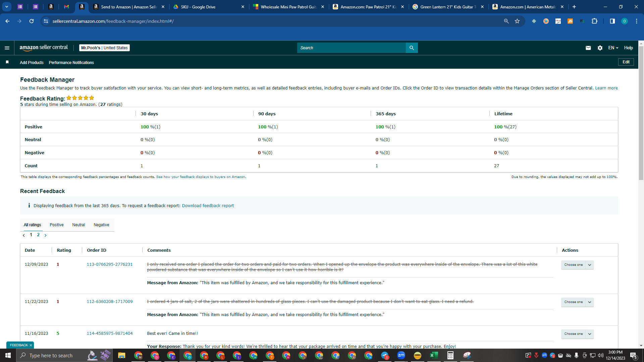This screenshot has height=362, width=644.
Task: Click Download feedback report link
Action: click(x=208, y=206)
